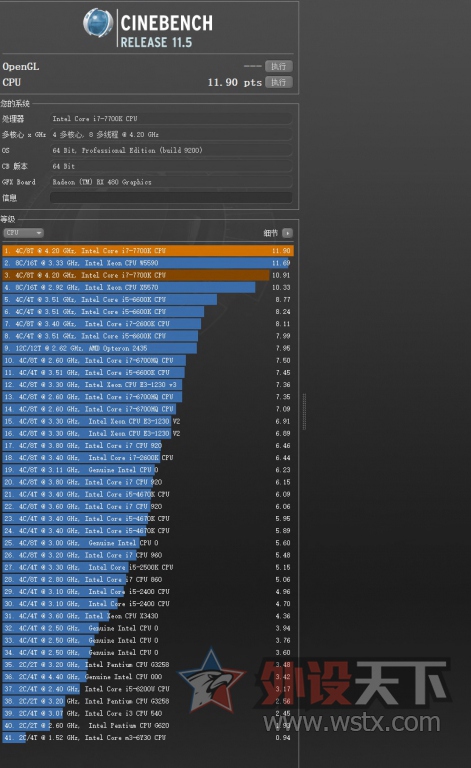Select rank 31 Xeon X3430 row
This screenshot has height=768, width=471.
tap(148, 616)
